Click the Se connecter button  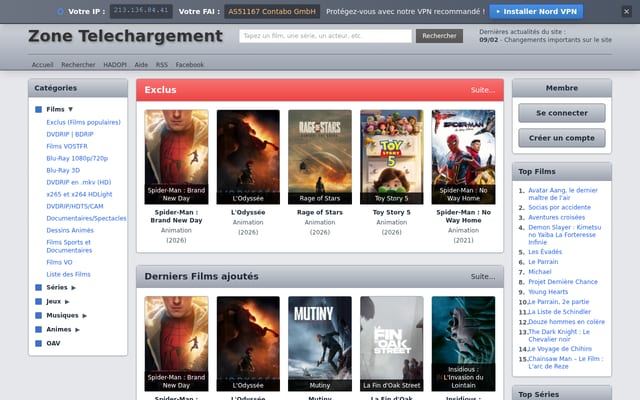click(x=562, y=113)
